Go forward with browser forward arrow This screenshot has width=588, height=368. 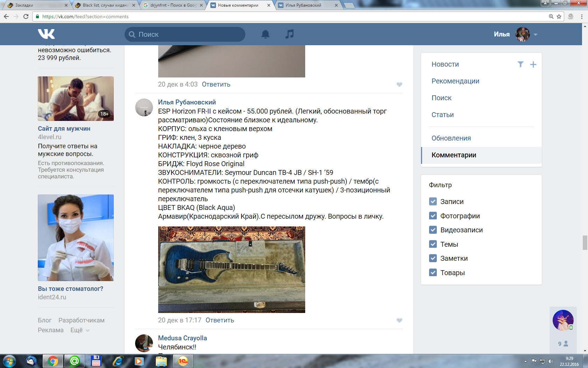pyautogui.click(x=16, y=16)
